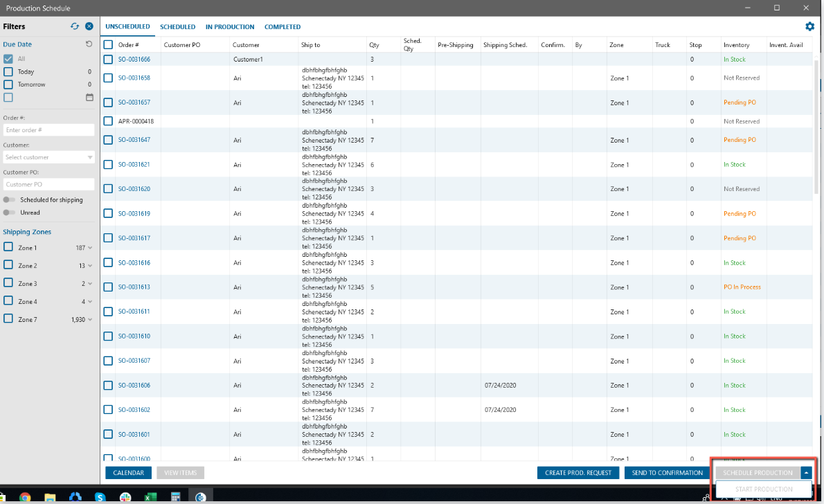Open Slack from the taskbar
Screen dimensions: 824x504
pyautogui.click(x=125, y=497)
